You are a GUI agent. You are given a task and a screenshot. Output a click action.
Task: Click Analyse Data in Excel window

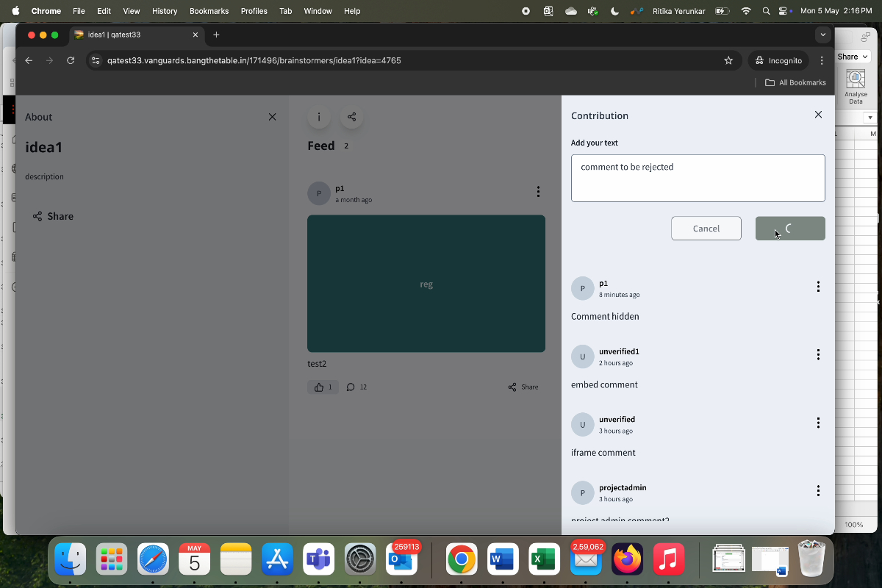[x=856, y=87]
